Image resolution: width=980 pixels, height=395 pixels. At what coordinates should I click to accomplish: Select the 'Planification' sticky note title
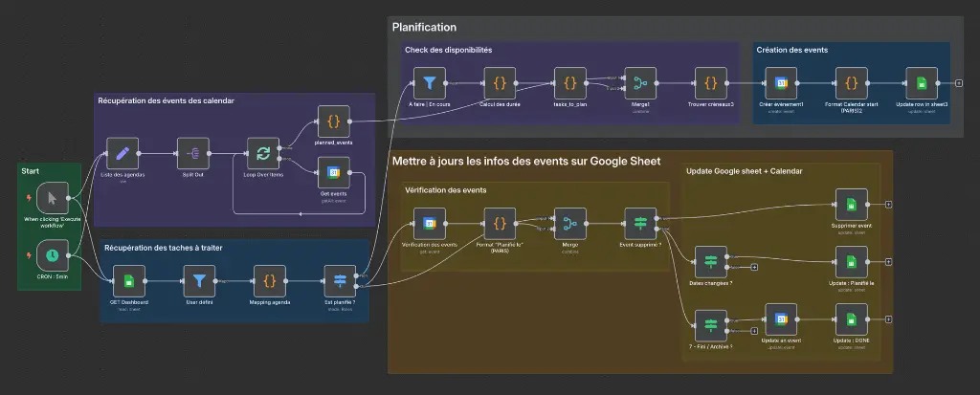point(424,28)
